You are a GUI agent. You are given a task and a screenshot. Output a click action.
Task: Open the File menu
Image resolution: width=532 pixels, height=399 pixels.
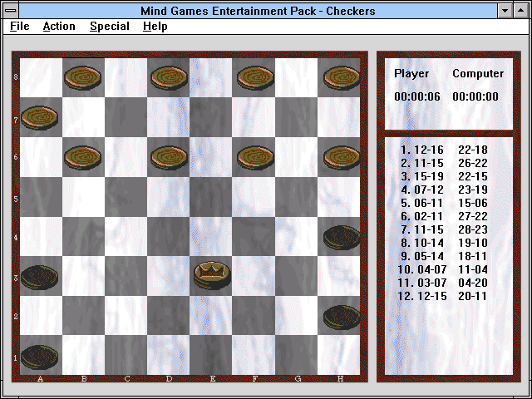[x=20, y=26]
